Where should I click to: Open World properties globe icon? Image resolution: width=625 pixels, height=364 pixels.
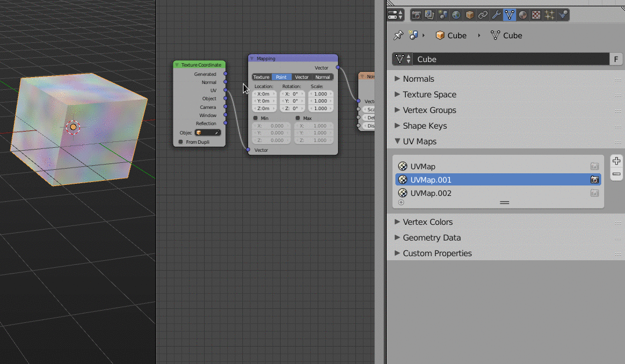point(456,15)
